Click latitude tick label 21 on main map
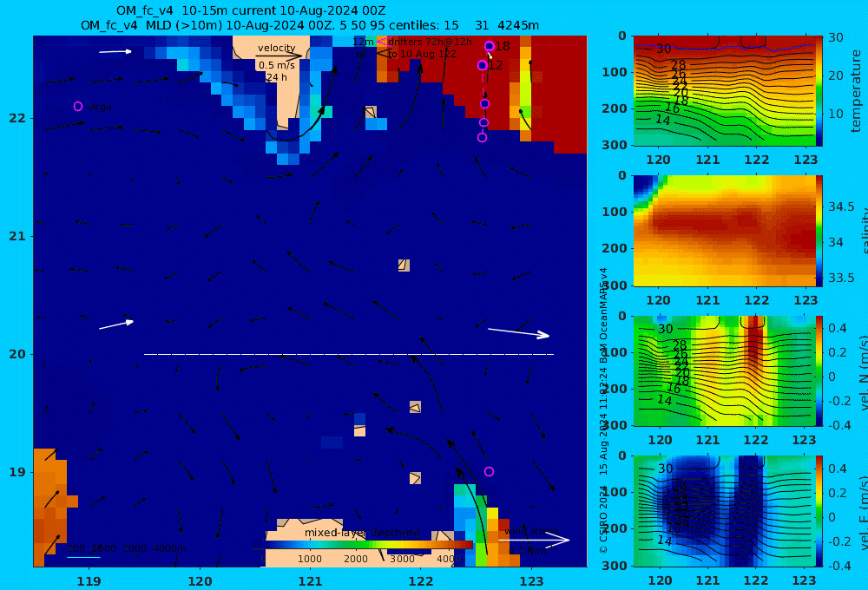Screen dimensions: 868x590 pyautogui.click(x=17, y=236)
